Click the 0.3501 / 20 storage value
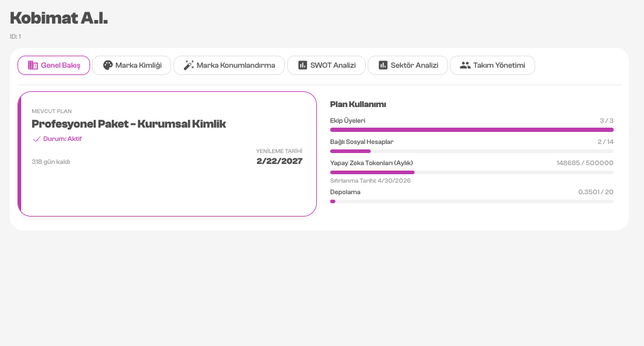 click(x=596, y=192)
